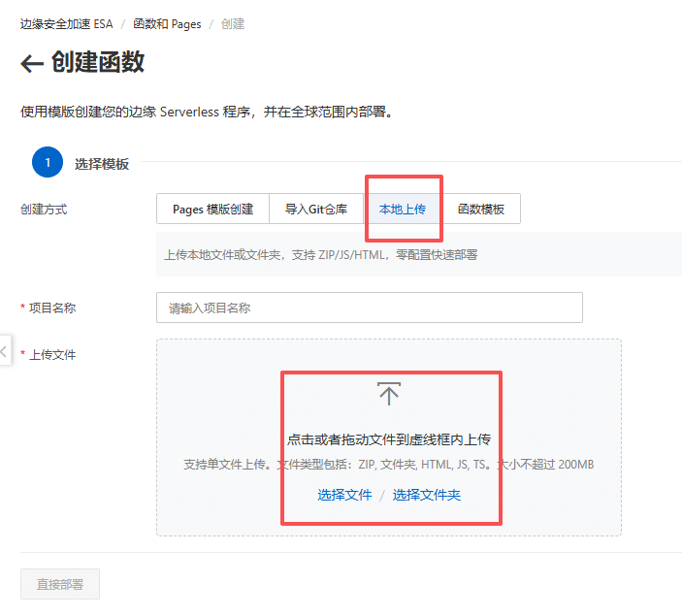Click the 选择模板 step label

(x=102, y=164)
